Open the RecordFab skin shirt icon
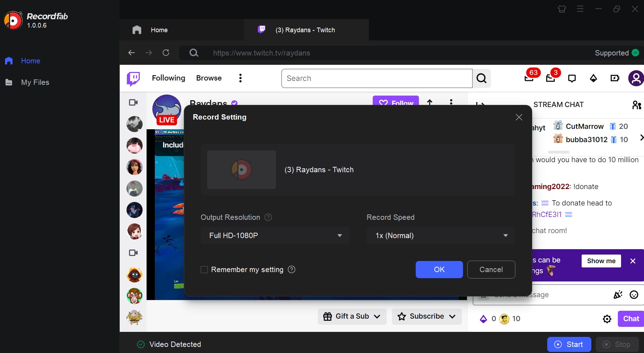Image resolution: width=644 pixels, height=353 pixels. point(562,9)
